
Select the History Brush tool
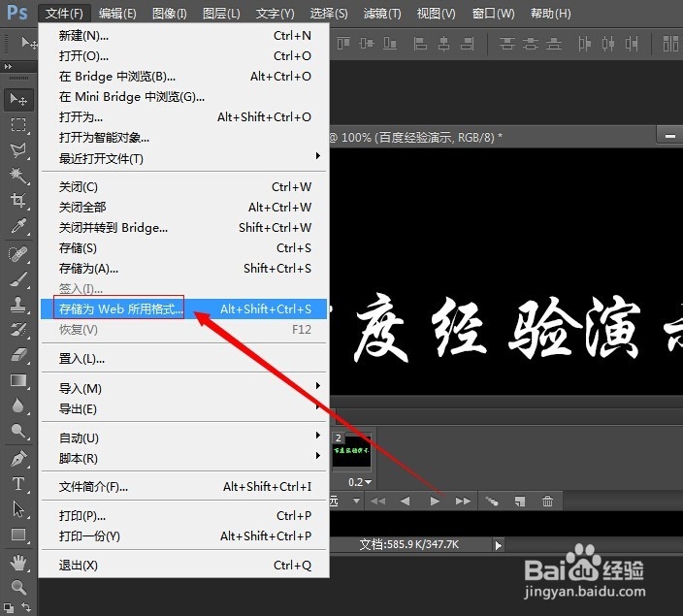(x=17, y=330)
